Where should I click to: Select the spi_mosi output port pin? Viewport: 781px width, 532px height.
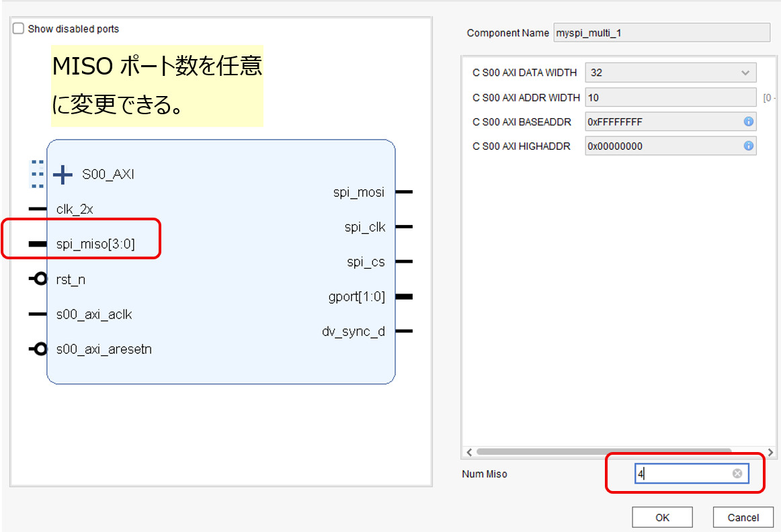[404, 192]
